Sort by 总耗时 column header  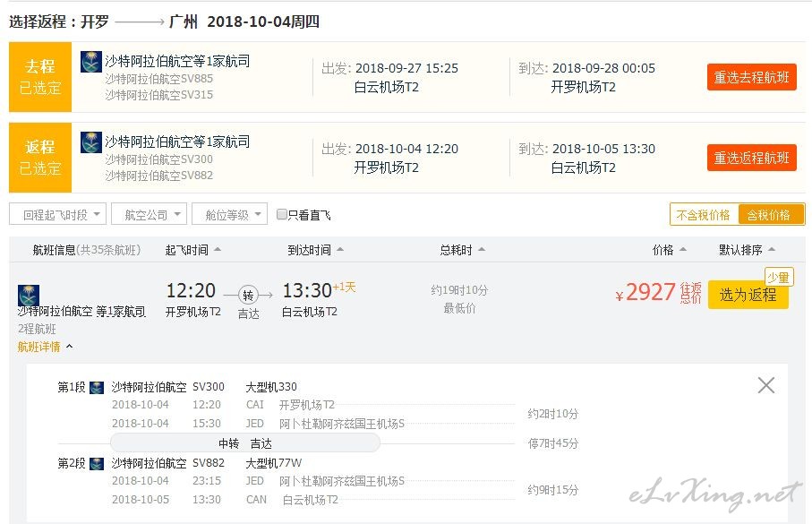(x=462, y=250)
